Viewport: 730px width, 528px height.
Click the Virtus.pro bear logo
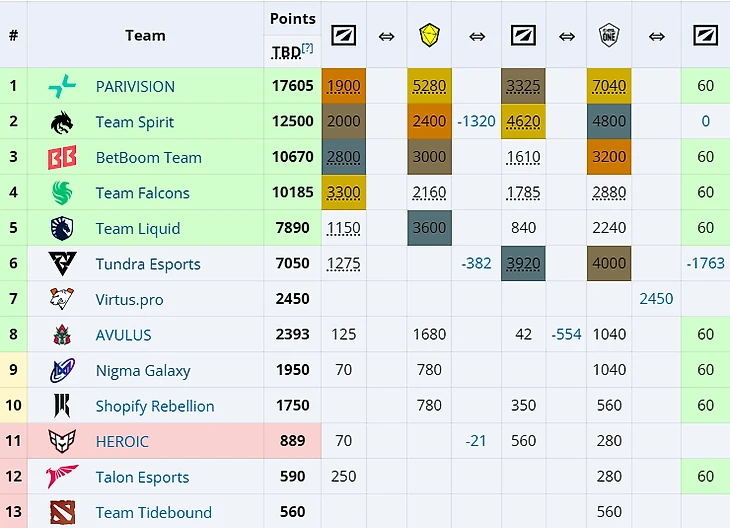coord(62,299)
